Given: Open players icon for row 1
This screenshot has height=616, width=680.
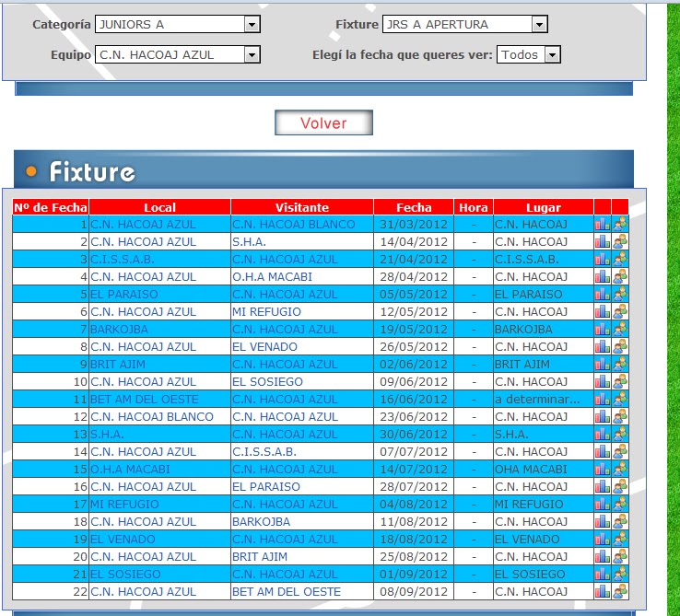Looking at the screenshot, I should coord(620,224).
